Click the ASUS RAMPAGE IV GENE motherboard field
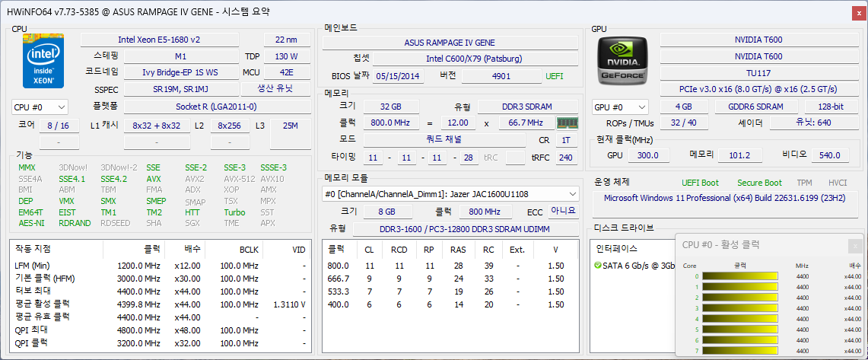868x360 pixels. pyautogui.click(x=450, y=43)
